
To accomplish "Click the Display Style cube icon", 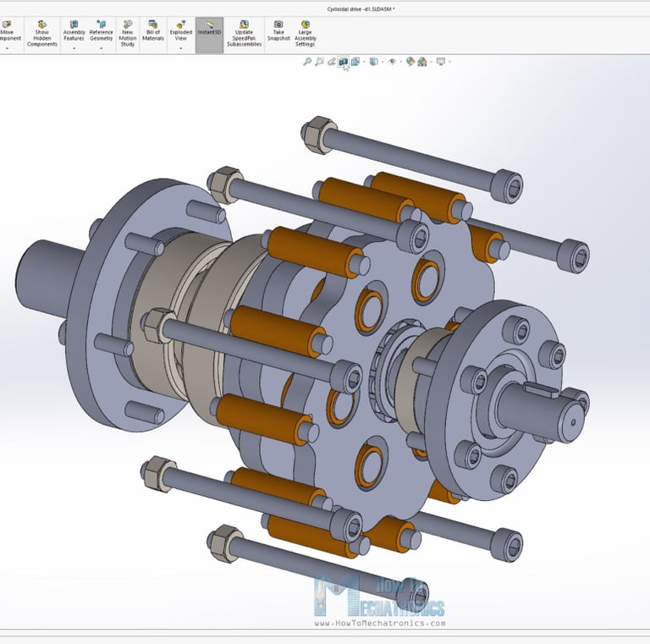I will pyautogui.click(x=374, y=62).
